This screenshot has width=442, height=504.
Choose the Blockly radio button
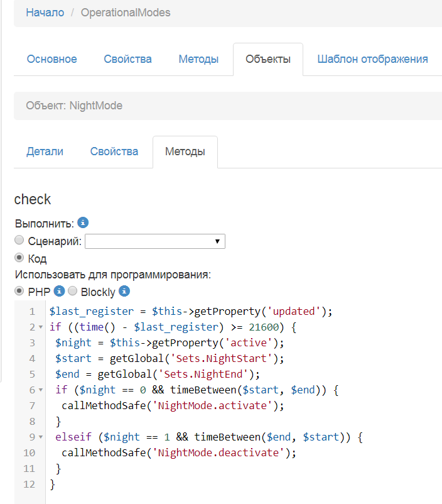pos(73,291)
